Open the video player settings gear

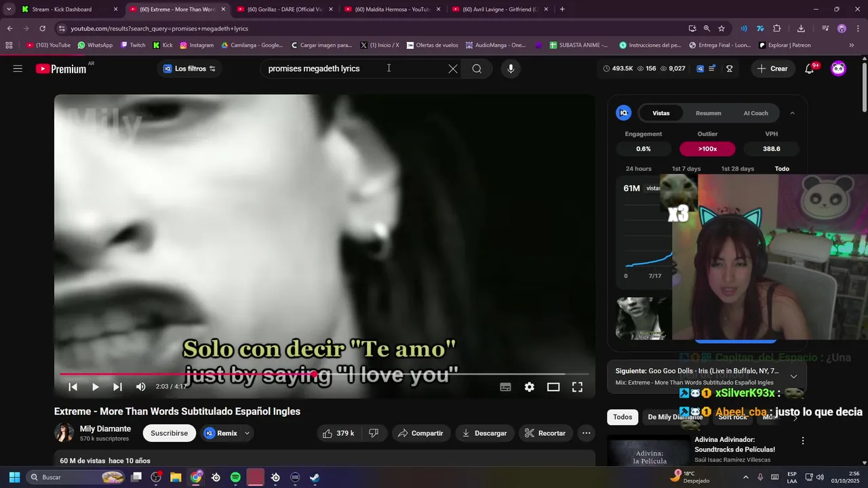pos(529,387)
